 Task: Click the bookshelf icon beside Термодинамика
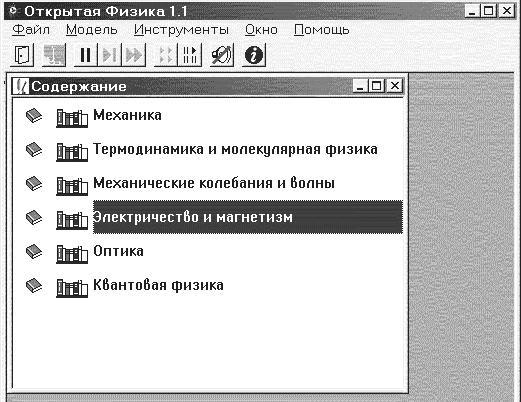click(72, 152)
